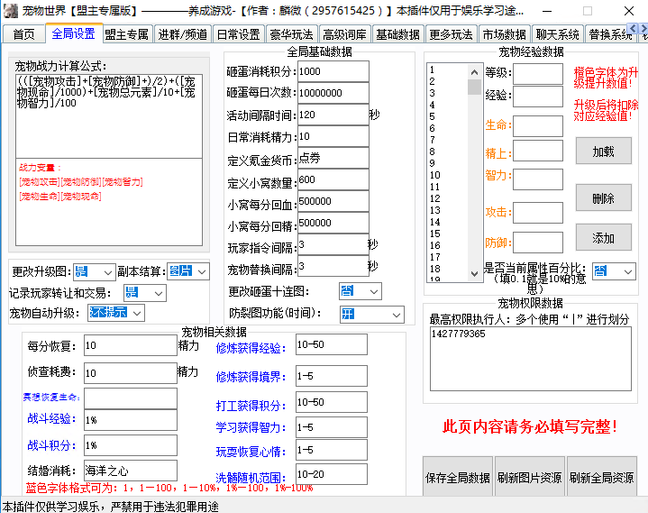Viewport: 648px width, 513px height.
Task: Switch to the 替换系统 tab
Action: coord(610,34)
